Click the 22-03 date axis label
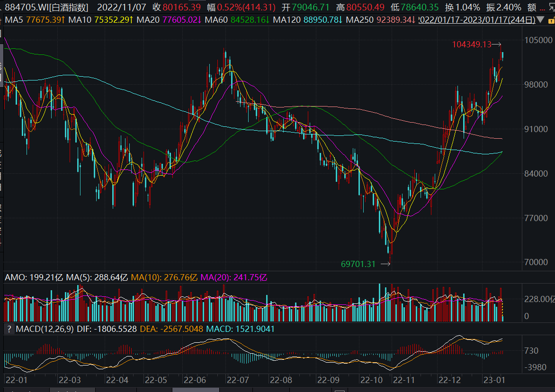Screen dimensions: 555x392 tap(70, 380)
